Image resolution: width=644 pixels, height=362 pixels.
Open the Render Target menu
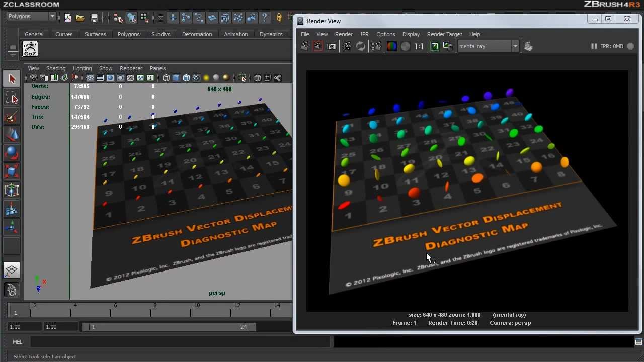444,34
